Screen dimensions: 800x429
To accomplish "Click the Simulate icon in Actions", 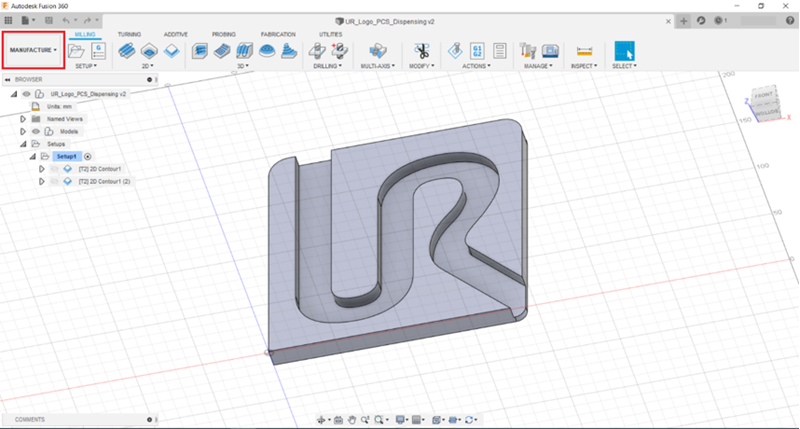I will tap(455, 51).
